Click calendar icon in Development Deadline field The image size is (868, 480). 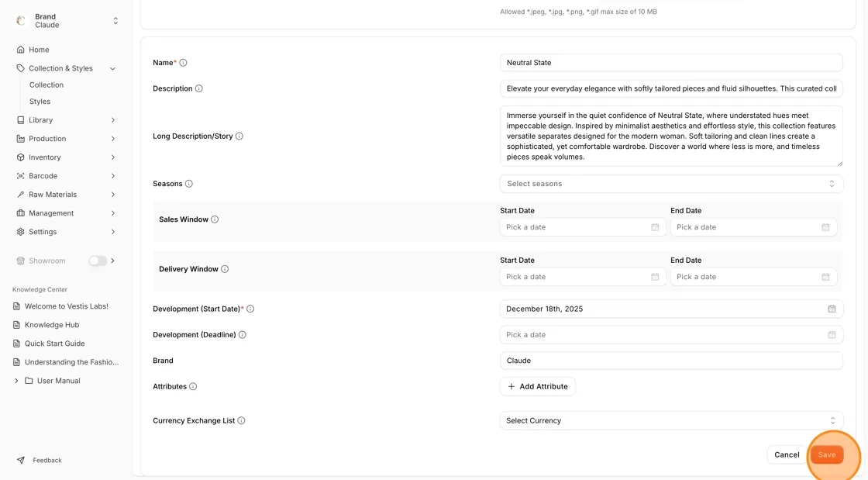coord(832,335)
